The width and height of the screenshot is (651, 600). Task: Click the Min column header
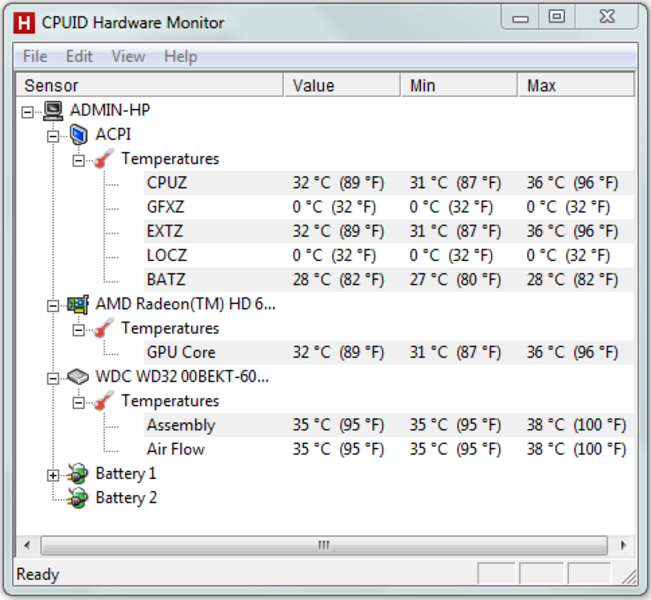[459, 85]
